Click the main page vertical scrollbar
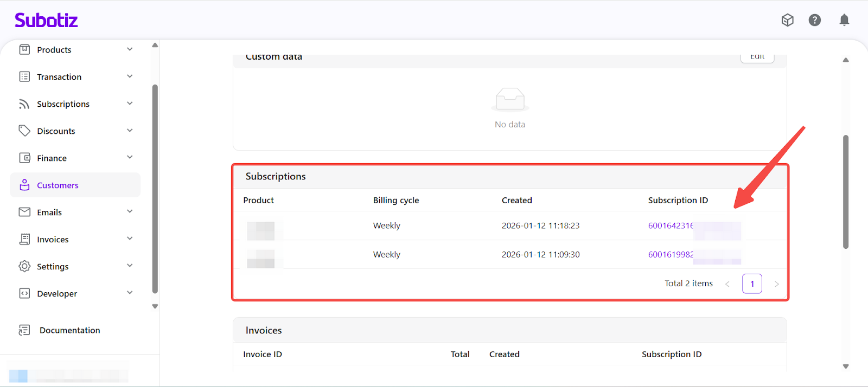This screenshot has height=387, width=868. click(x=845, y=192)
